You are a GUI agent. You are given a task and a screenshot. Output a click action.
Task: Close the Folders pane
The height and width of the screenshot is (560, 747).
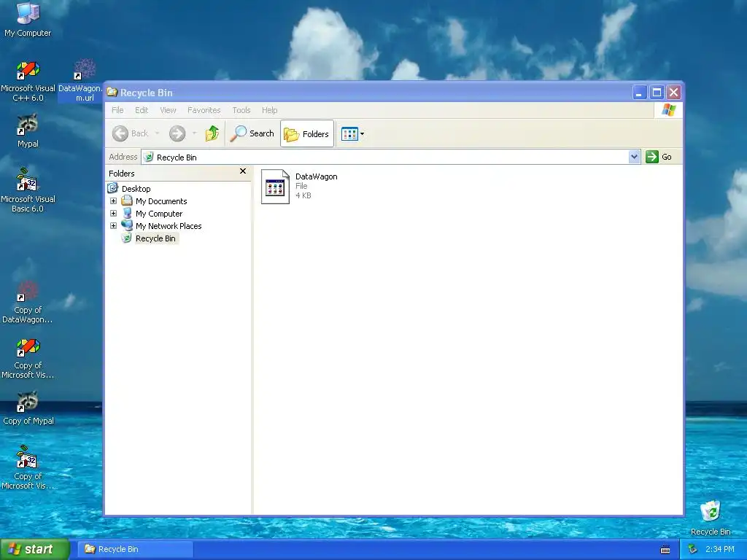point(243,171)
